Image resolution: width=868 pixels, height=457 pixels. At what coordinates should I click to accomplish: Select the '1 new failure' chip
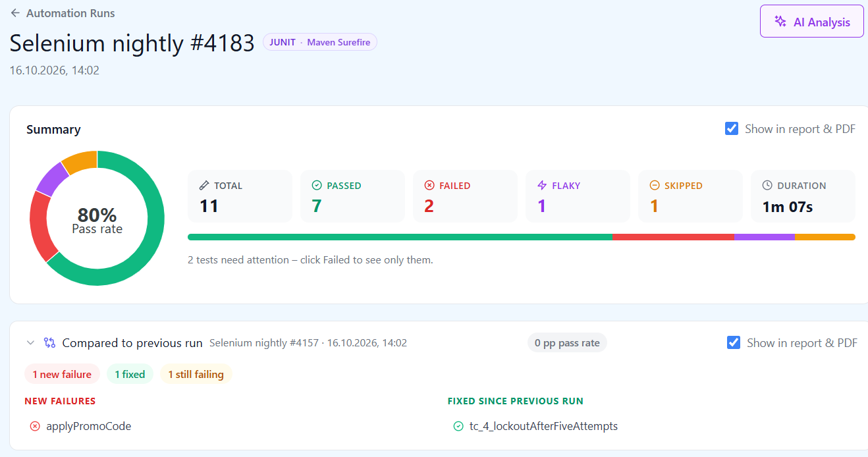pyautogui.click(x=62, y=374)
